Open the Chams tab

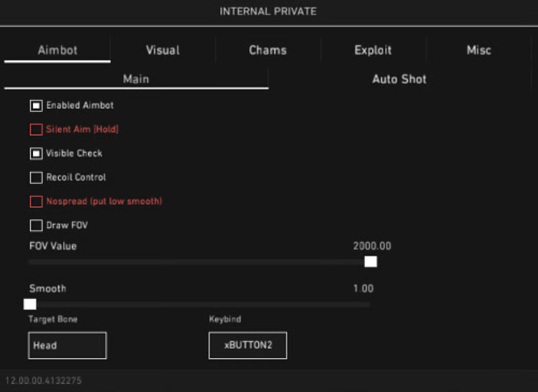point(267,50)
